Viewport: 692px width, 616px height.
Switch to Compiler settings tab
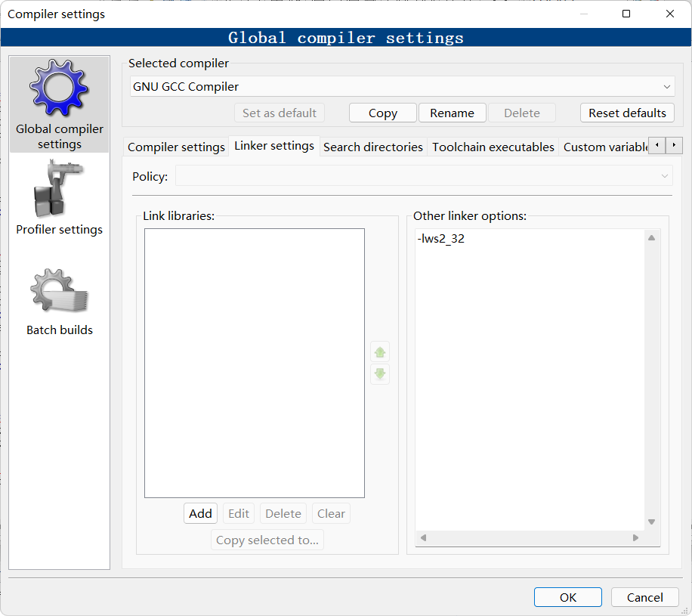click(x=176, y=147)
